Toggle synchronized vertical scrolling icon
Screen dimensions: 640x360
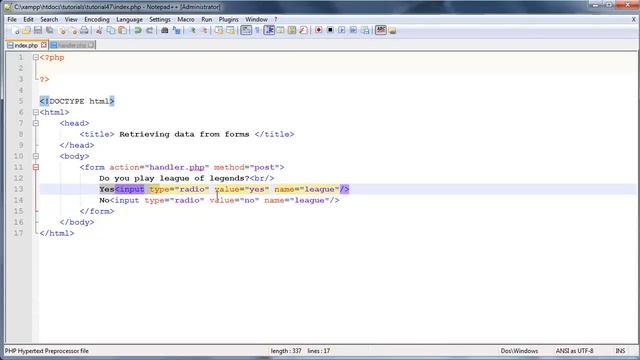(219, 31)
